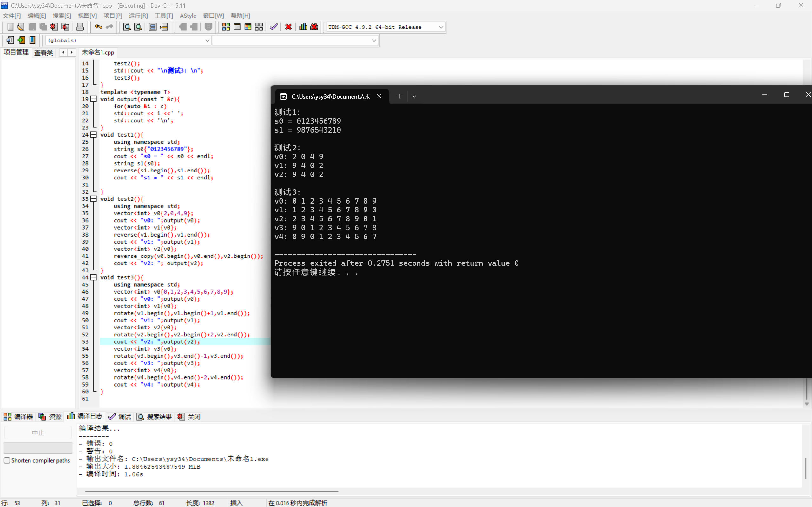Enable Shorten compiler paths checkbox
The image size is (812, 507).
pyautogui.click(x=7, y=460)
